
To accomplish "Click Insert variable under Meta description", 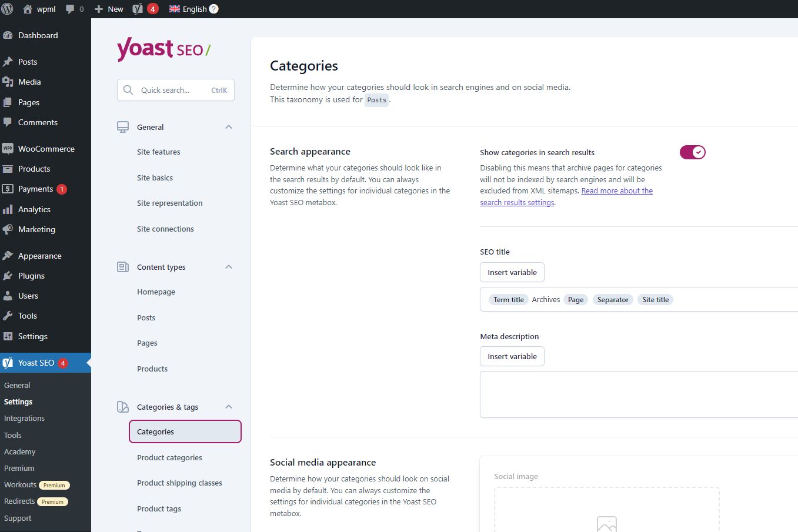I will tap(512, 356).
